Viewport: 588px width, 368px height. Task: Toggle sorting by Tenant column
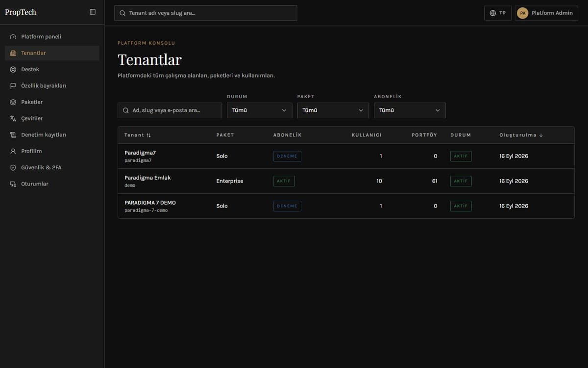(138, 135)
